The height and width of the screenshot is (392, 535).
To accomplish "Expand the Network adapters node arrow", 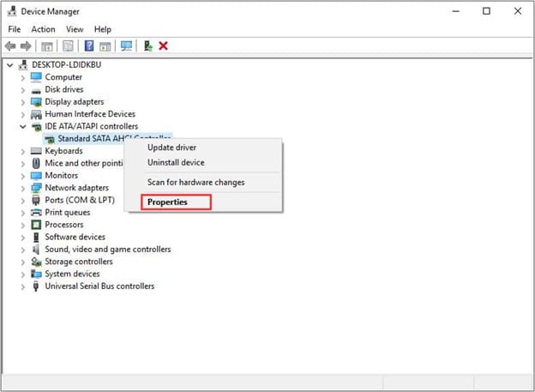I will tap(23, 188).
